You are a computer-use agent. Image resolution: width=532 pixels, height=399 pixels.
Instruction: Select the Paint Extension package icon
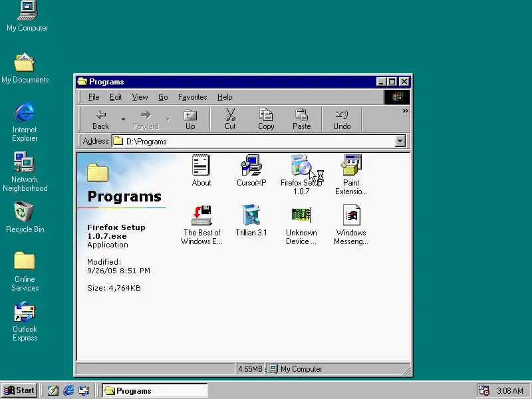click(x=351, y=166)
